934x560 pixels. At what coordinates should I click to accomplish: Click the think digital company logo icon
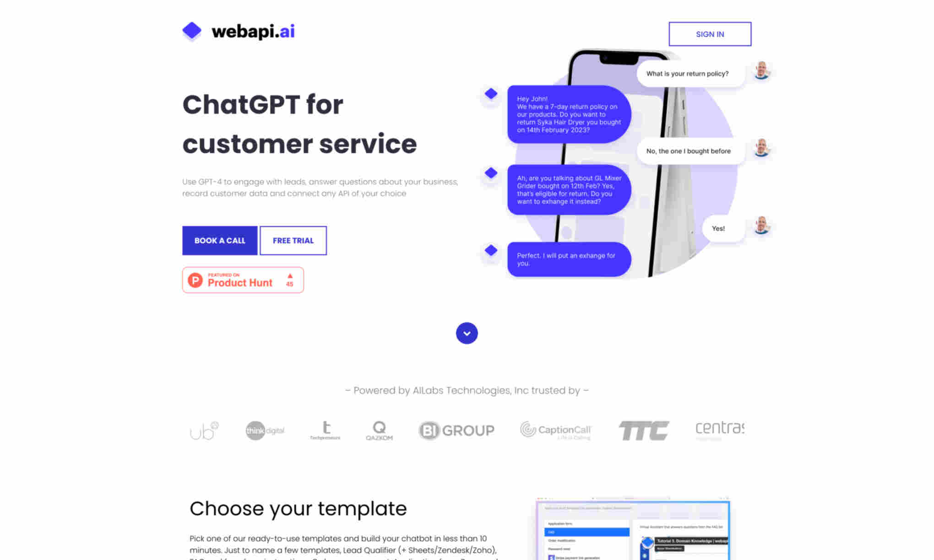(264, 430)
